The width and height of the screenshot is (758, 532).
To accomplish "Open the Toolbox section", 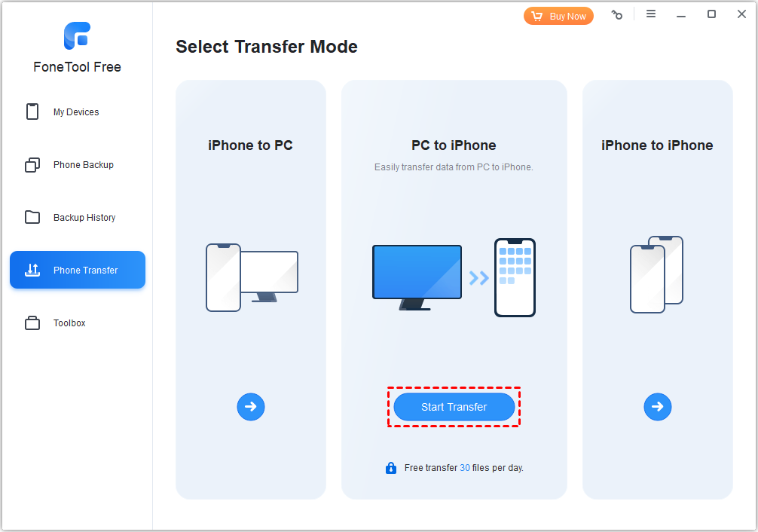I will pyautogui.click(x=78, y=323).
